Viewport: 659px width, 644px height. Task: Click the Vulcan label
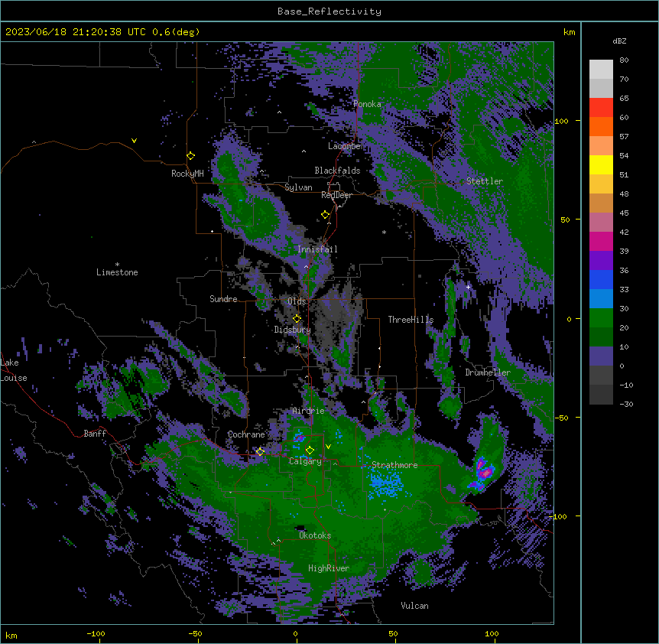[x=414, y=606]
